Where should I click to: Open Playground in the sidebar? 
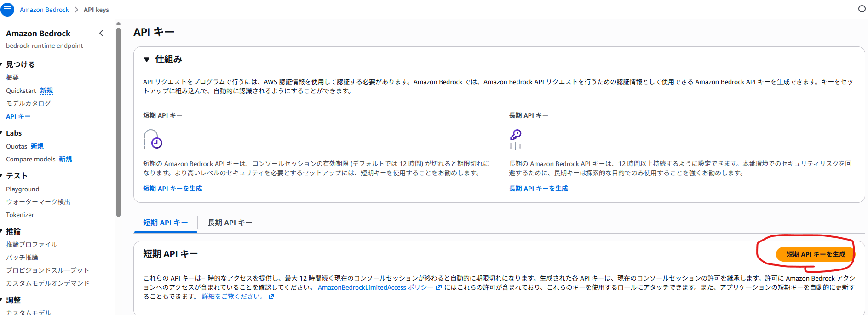click(x=23, y=189)
